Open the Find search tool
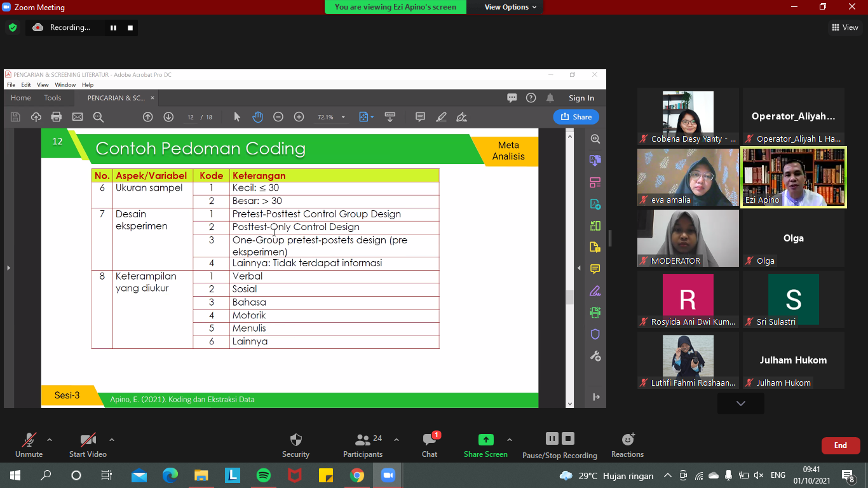 [x=98, y=117]
